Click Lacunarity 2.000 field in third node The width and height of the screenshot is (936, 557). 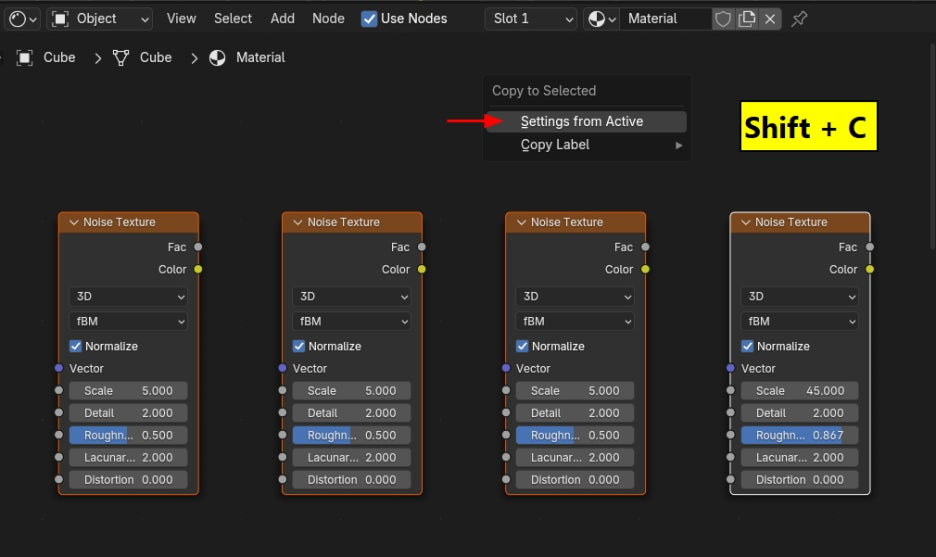point(575,458)
